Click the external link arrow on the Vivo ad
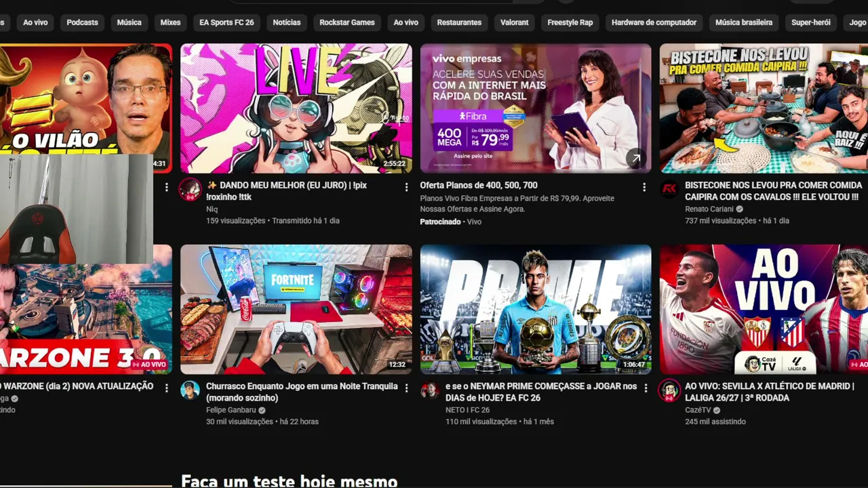This screenshot has height=488, width=868. click(636, 159)
